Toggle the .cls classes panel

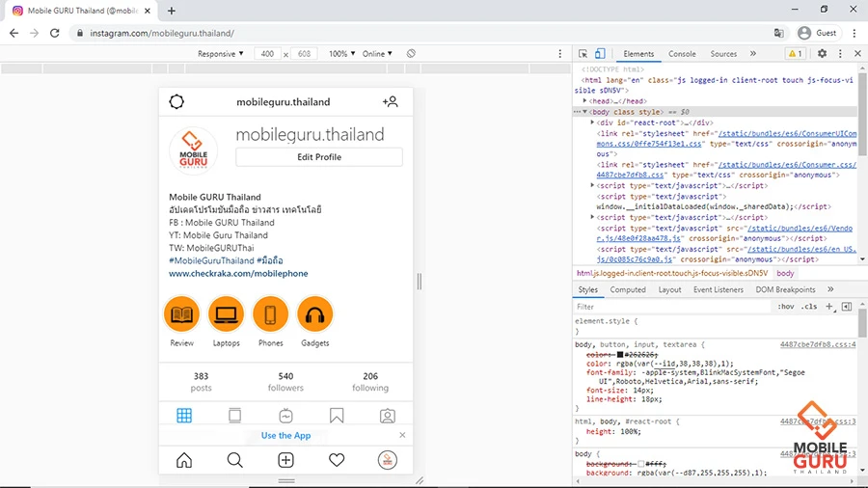(809, 307)
